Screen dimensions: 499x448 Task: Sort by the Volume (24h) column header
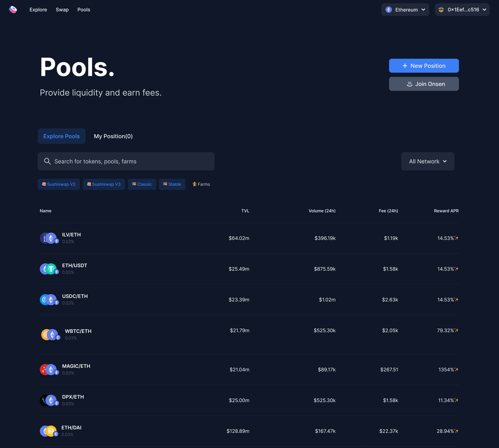(x=322, y=211)
